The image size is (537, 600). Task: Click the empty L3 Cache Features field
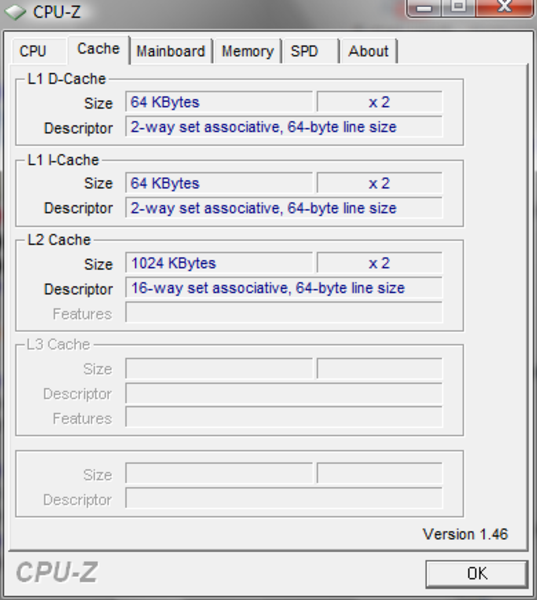(284, 418)
